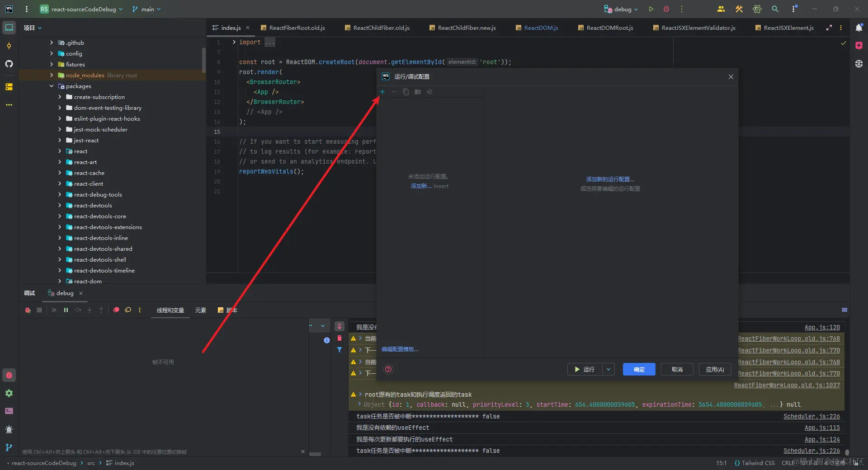The height and width of the screenshot is (470, 868).
Task: Expand the folded import block
Action: [234, 42]
